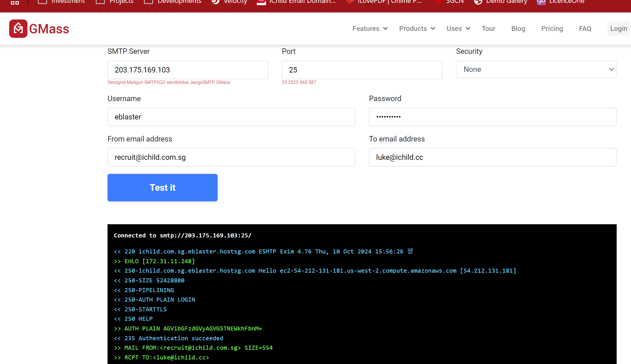Open the iLovePDF bookmark
The width and height of the screenshot is (631, 364).
point(384,2)
